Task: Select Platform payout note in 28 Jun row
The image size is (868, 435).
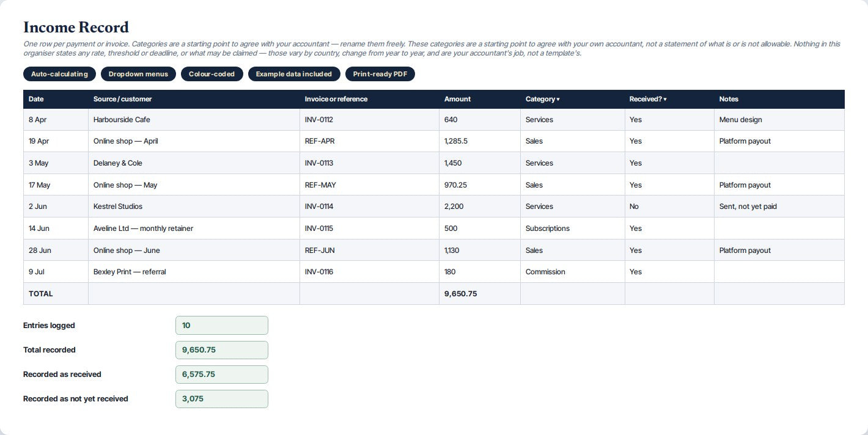Action: pos(779,250)
